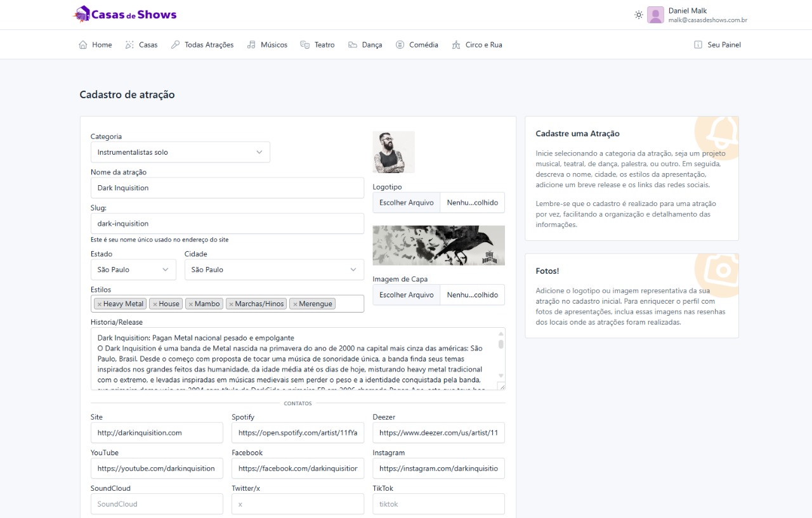This screenshot has width=812, height=518.
Task: Remove the Heavy Metal style tag
Action: tap(99, 304)
